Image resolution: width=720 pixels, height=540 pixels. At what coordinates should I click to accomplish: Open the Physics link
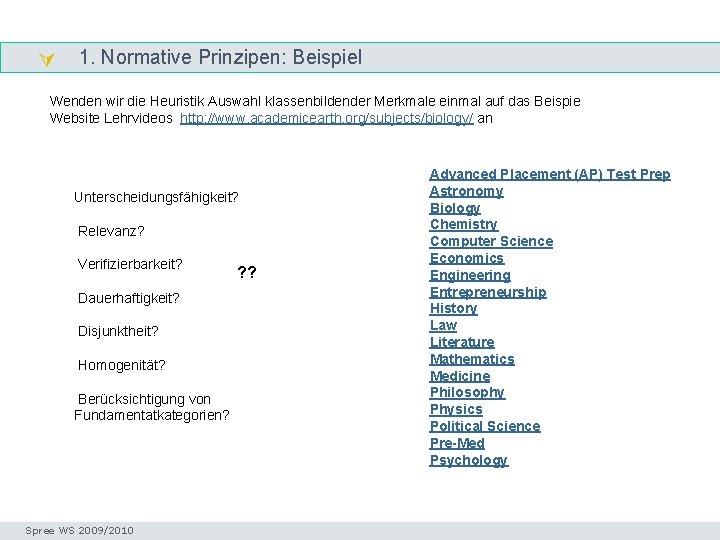coord(456,409)
